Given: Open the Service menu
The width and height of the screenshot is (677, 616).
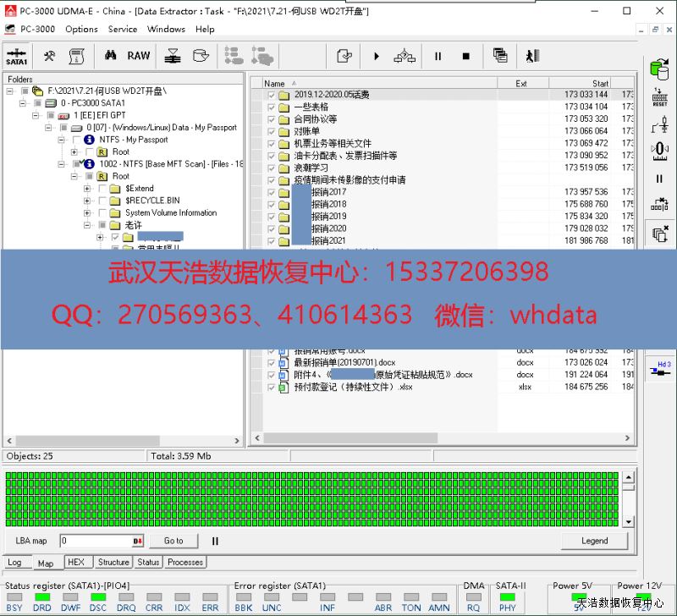Looking at the screenshot, I should [x=123, y=29].
